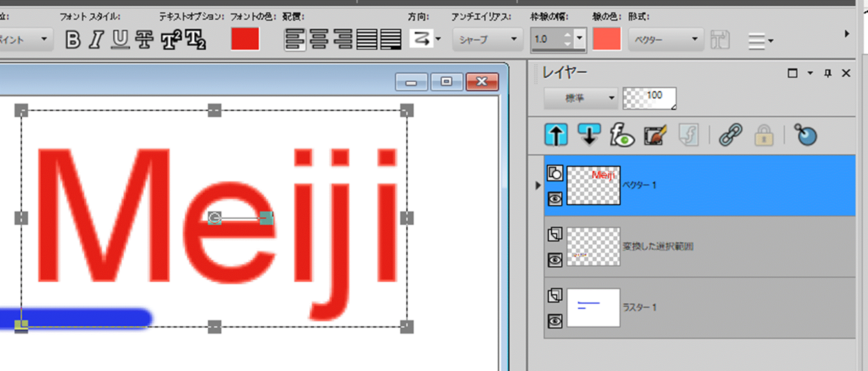Open stroke width slider dropdown arrow
868x371 pixels.
[579, 39]
